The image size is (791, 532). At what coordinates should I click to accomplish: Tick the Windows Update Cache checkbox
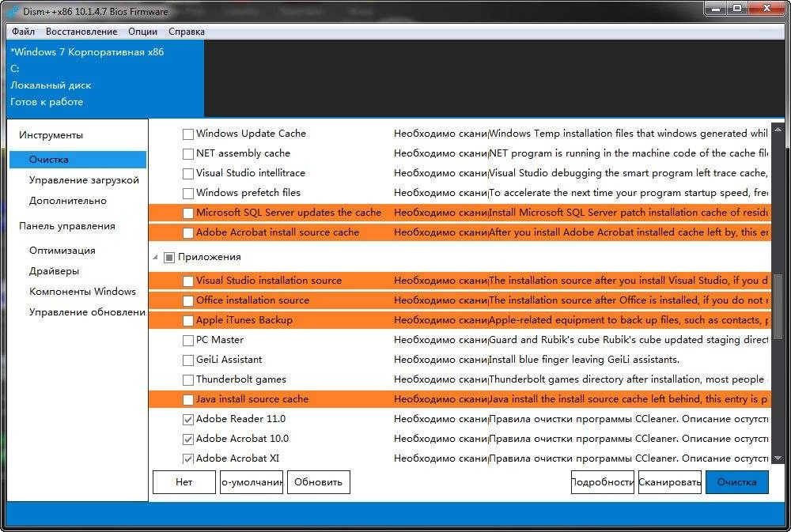[188, 134]
